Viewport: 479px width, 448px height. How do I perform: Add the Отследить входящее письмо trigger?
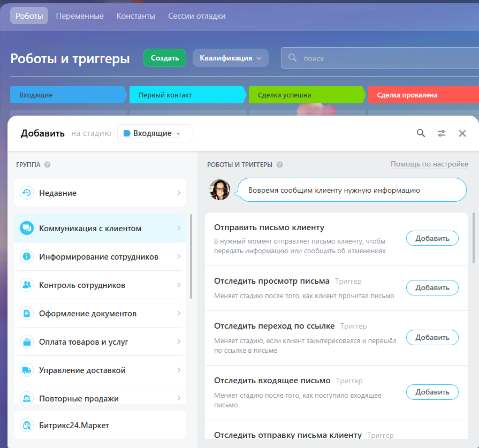pos(432,392)
